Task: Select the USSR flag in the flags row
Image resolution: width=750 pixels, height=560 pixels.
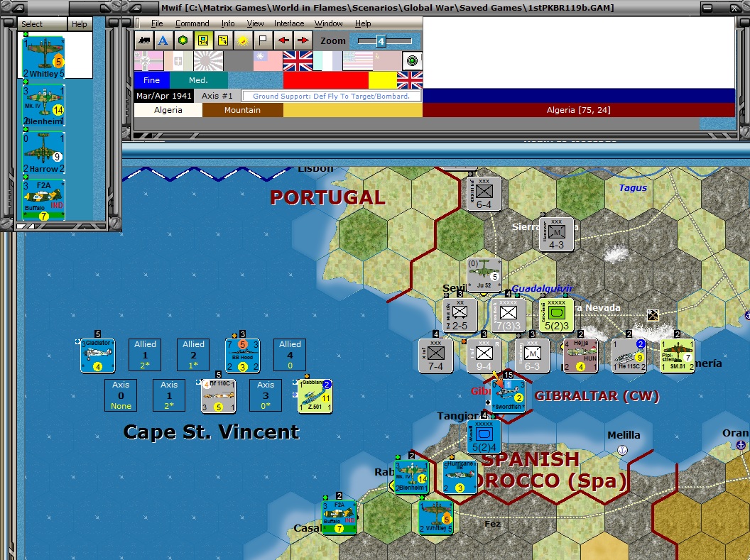Action: [387, 61]
